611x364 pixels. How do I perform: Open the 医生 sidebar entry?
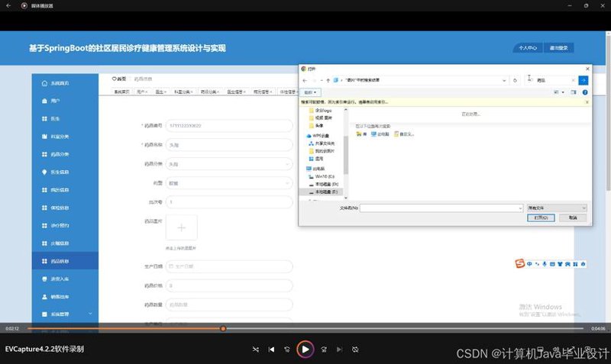[x=65, y=119]
